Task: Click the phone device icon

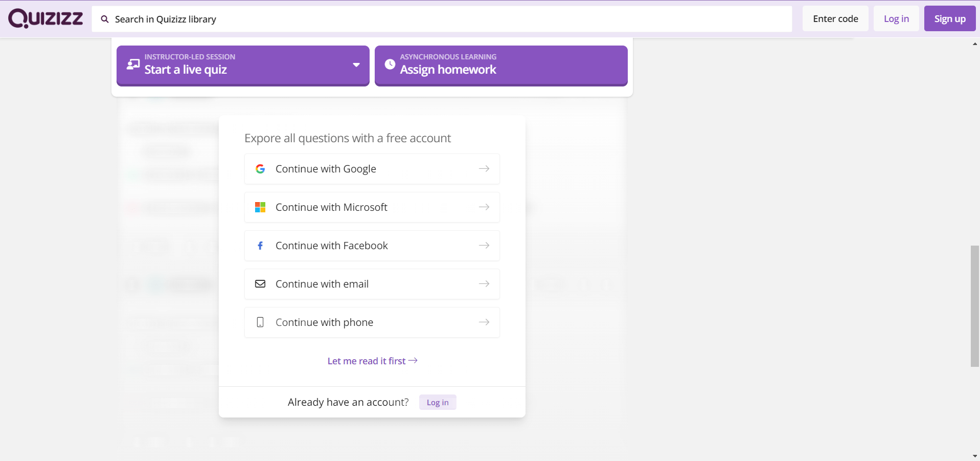Action: pos(260,322)
